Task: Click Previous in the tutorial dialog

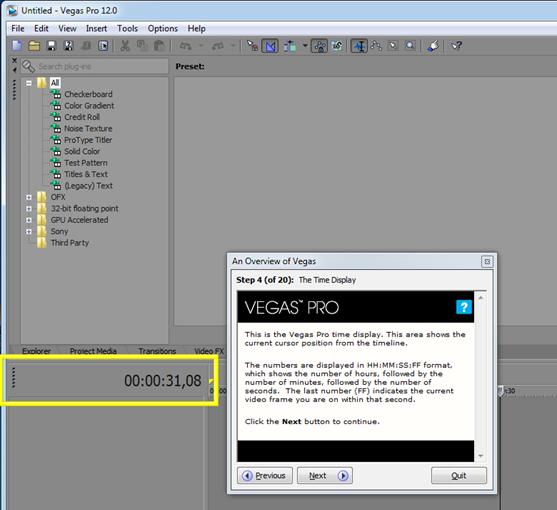Action: (x=265, y=476)
